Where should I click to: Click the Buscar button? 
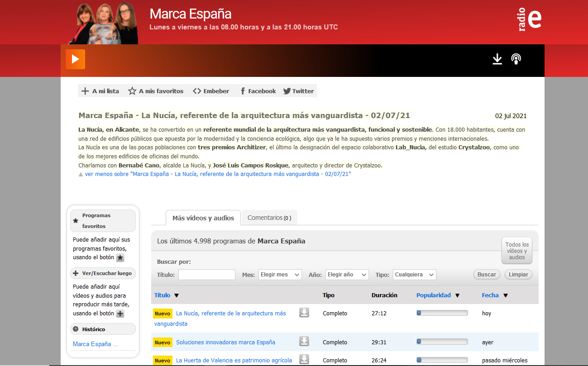(x=487, y=275)
